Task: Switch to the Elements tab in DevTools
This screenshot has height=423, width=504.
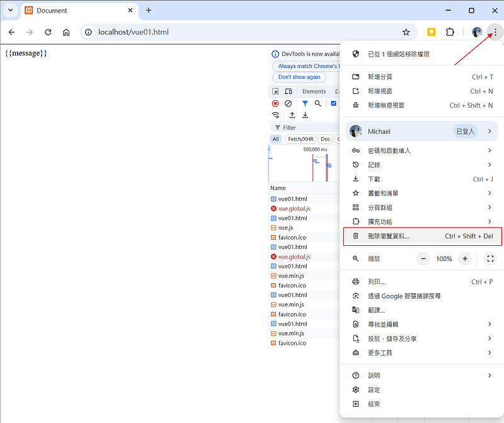Action: pos(314,91)
